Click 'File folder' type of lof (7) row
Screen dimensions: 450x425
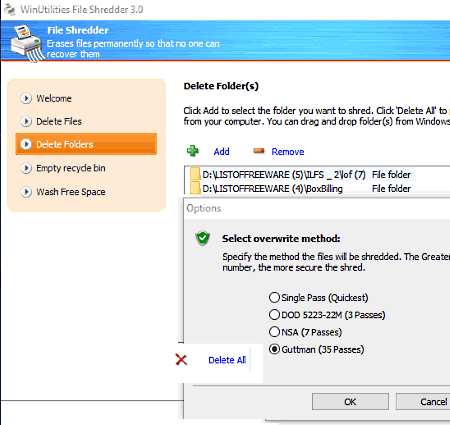[391, 175]
